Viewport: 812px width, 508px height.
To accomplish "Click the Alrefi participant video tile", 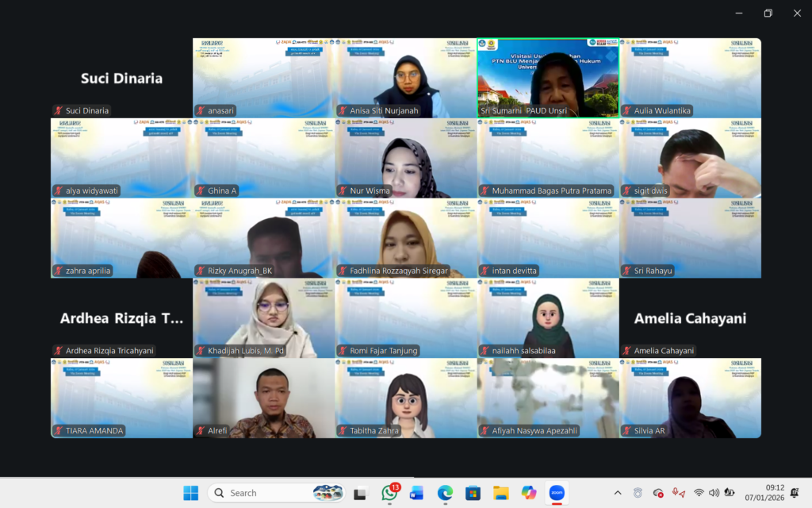I will pyautogui.click(x=264, y=398).
